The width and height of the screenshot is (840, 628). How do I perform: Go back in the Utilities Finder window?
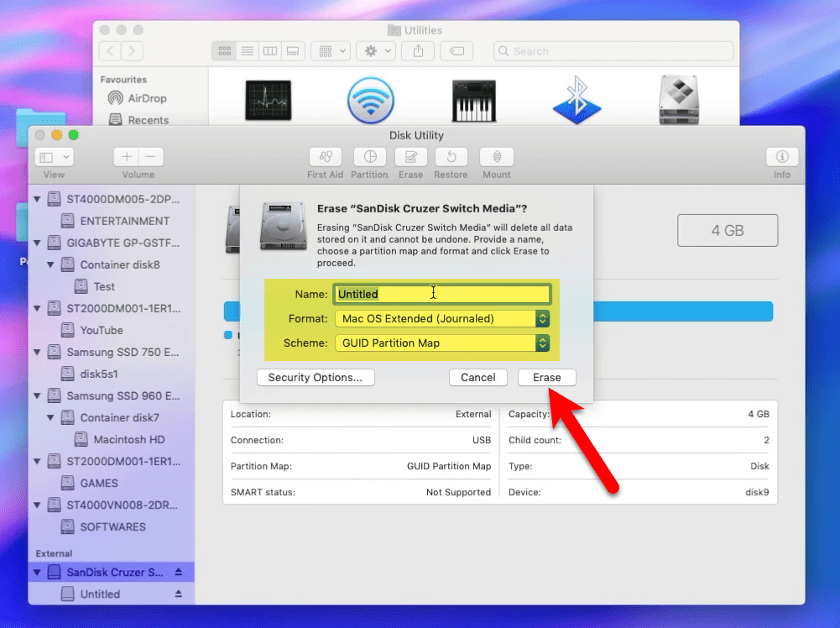click(111, 51)
